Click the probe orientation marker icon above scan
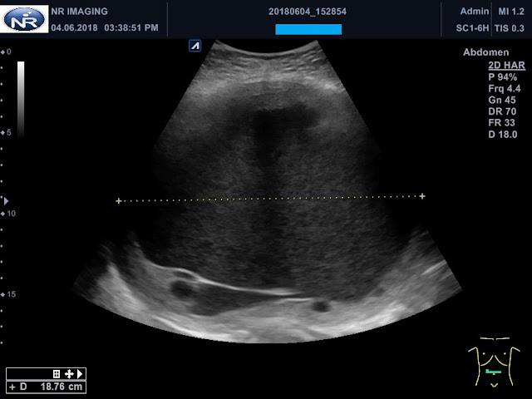Image resolution: width=532 pixels, height=399 pixels. pos(195,46)
